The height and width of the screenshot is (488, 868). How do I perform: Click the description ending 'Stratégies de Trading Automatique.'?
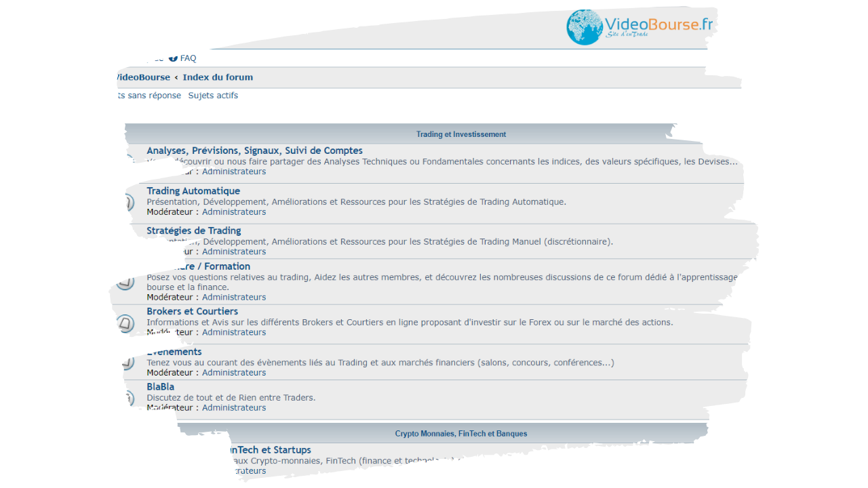click(x=357, y=202)
